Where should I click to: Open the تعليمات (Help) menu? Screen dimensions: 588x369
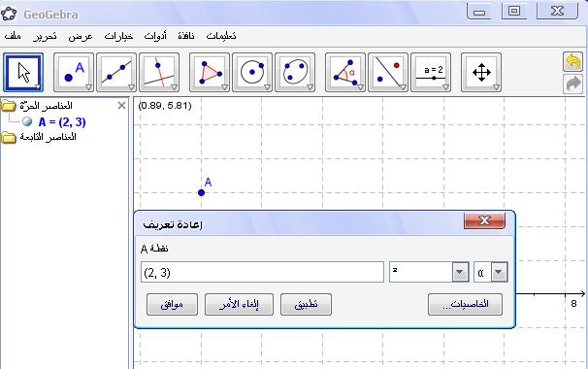tap(221, 36)
